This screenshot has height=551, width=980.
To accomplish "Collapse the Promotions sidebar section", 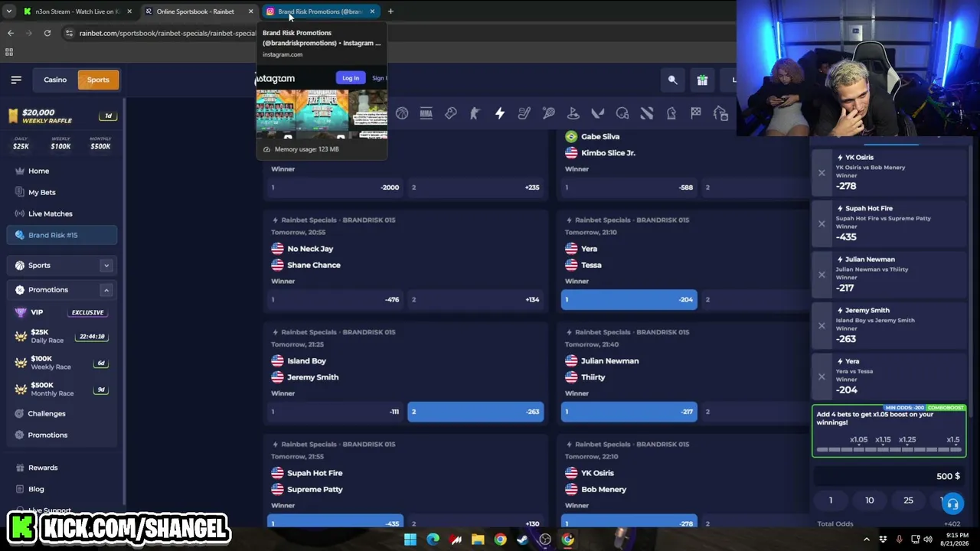I will pyautogui.click(x=106, y=290).
